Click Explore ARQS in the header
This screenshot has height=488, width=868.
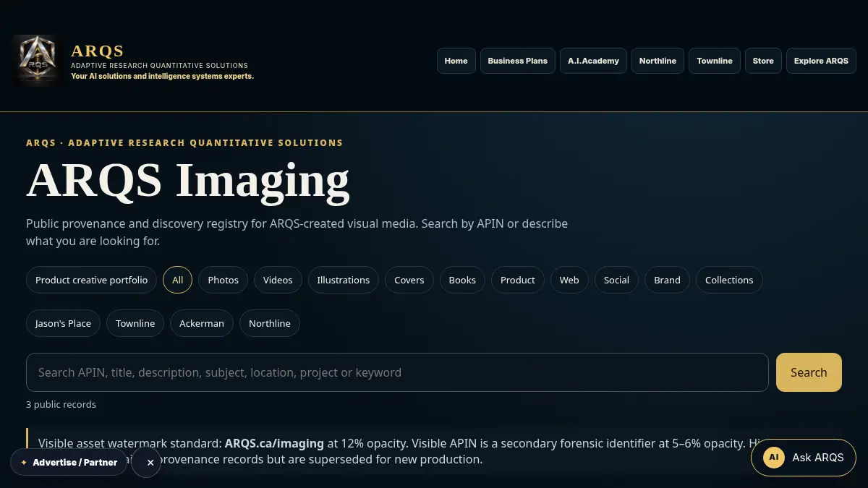[x=821, y=61]
